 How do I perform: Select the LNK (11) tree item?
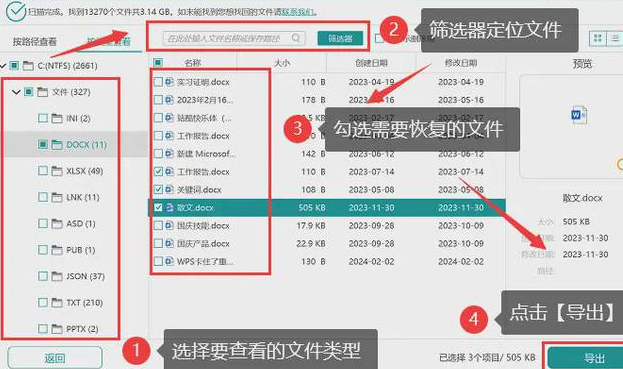(83, 197)
